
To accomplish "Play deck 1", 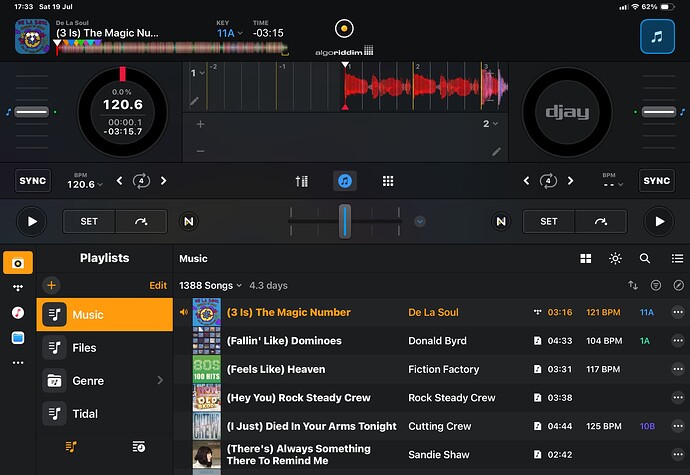I will (32, 221).
